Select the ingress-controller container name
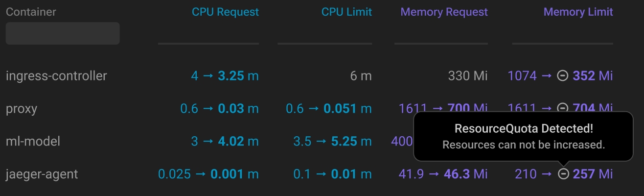The width and height of the screenshot is (644, 196). click(x=56, y=76)
